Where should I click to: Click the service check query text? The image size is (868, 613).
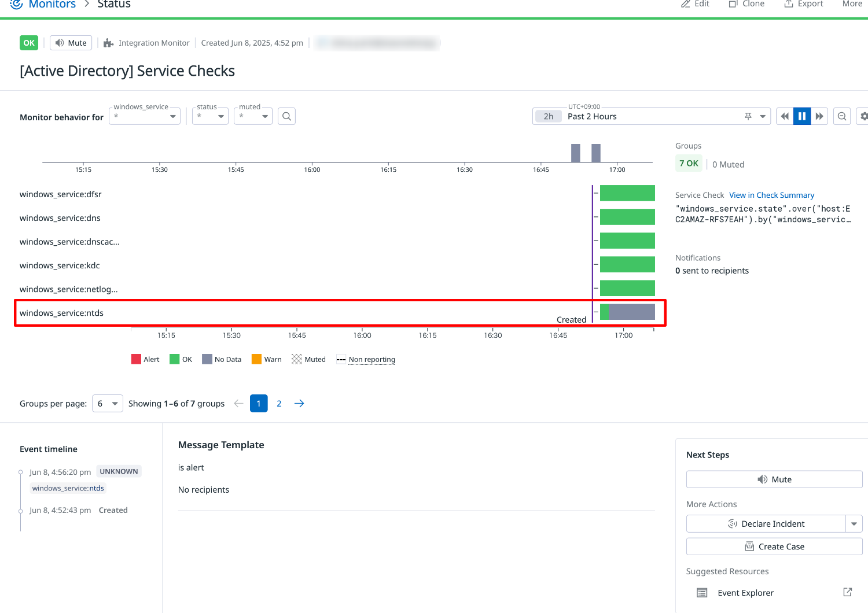763,214
